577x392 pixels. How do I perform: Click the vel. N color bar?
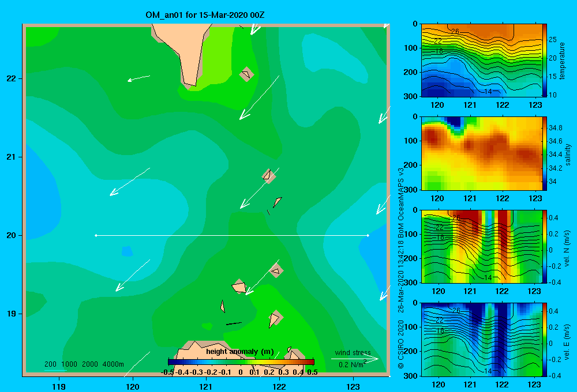pyautogui.click(x=545, y=246)
